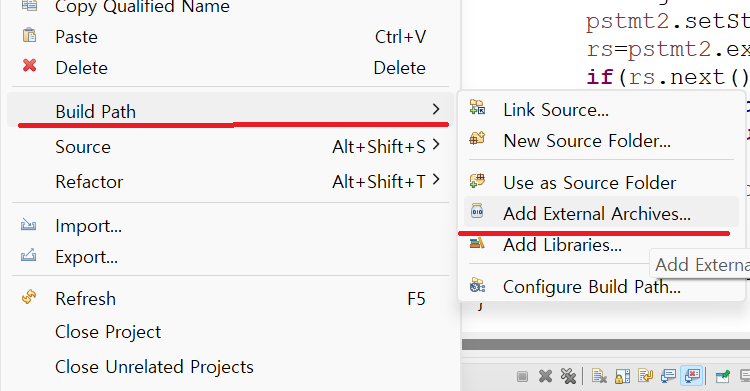The image size is (750, 391).
Task: Click the Clear Console icon
Action: pyautogui.click(x=599, y=377)
